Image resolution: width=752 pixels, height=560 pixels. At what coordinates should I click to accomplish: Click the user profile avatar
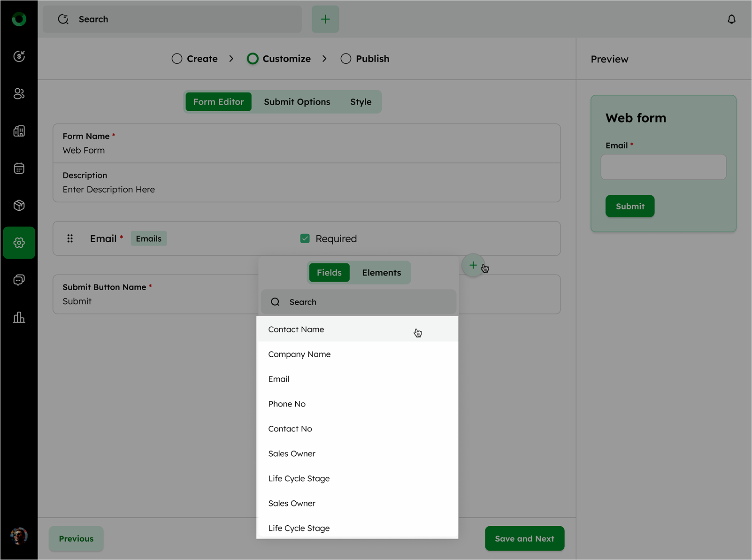[19, 536]
